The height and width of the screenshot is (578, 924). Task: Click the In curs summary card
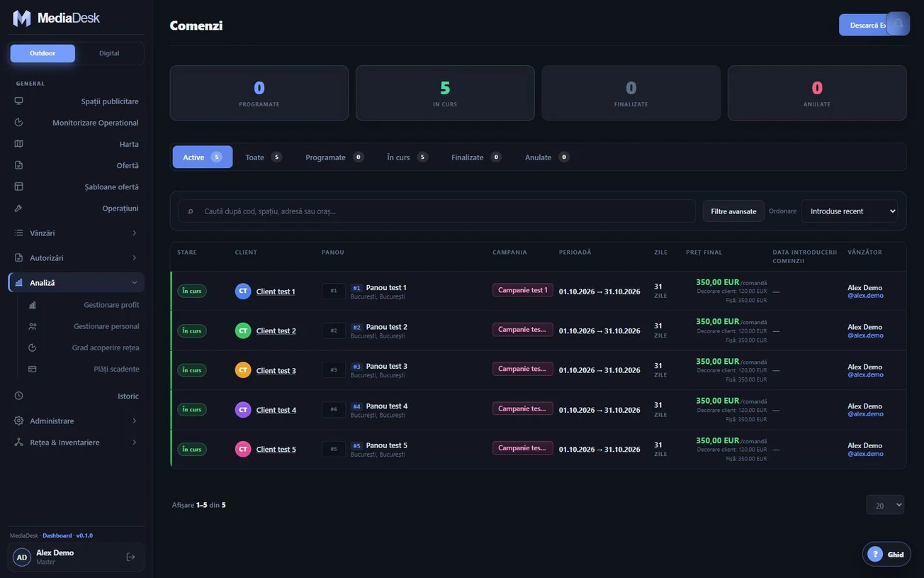coord(445,93)
